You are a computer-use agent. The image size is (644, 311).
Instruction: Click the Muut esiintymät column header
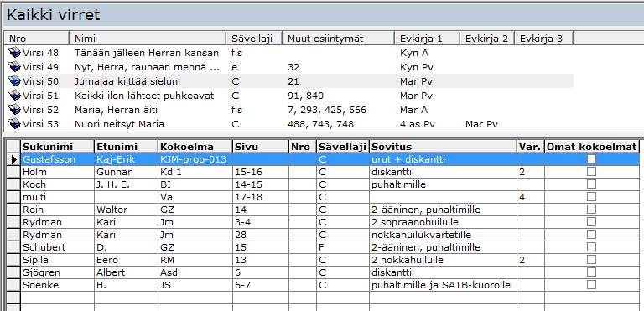point(339,39)
